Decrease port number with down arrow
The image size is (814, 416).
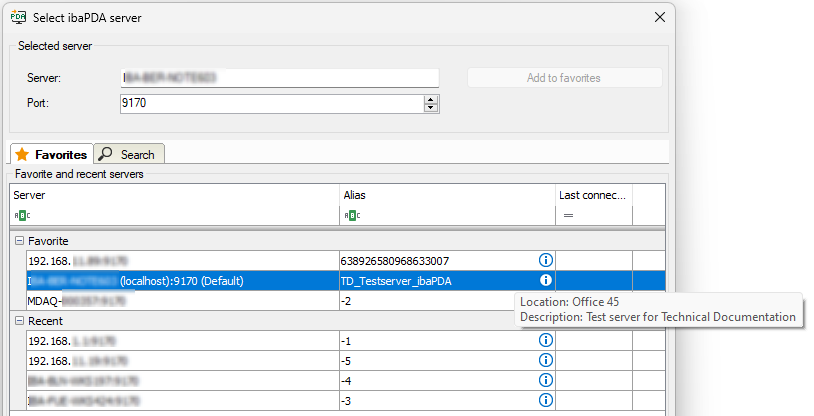click(x=431, y=108)
